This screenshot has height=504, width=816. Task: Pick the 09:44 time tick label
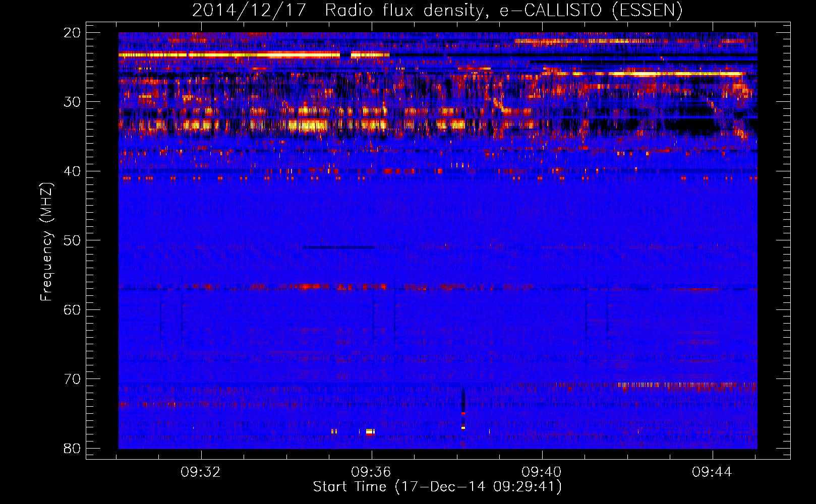712,472
